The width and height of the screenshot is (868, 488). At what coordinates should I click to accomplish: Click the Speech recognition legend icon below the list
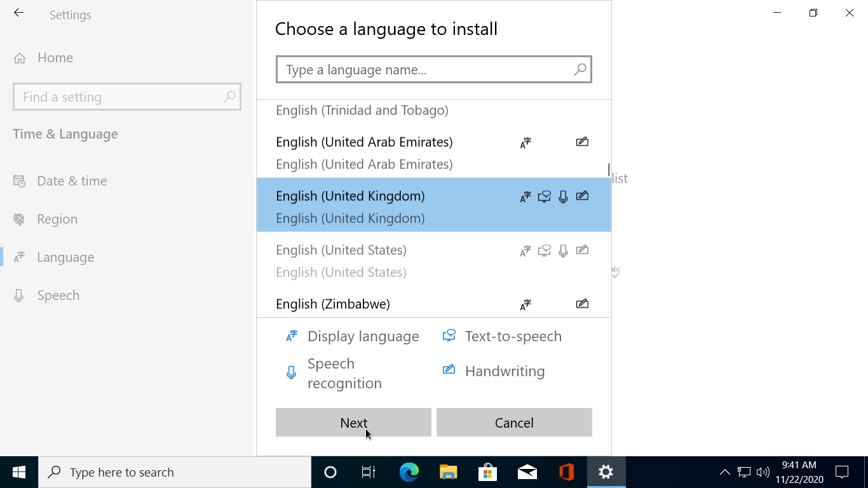click(291, 372)
